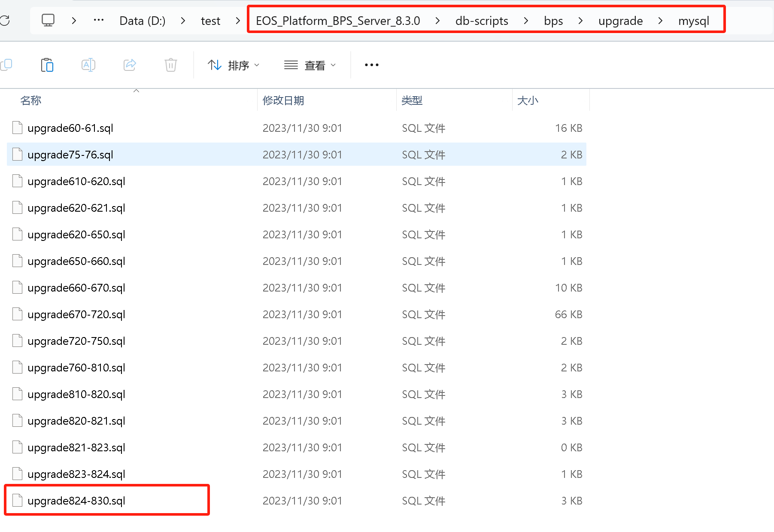774x532 pixels.
Task: Click the rename icon in toolbar
Action: [x=88, y=65]
